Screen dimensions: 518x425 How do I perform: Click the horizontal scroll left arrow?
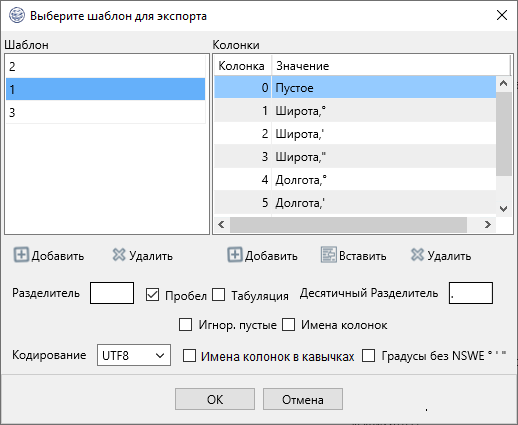[221, 224]
